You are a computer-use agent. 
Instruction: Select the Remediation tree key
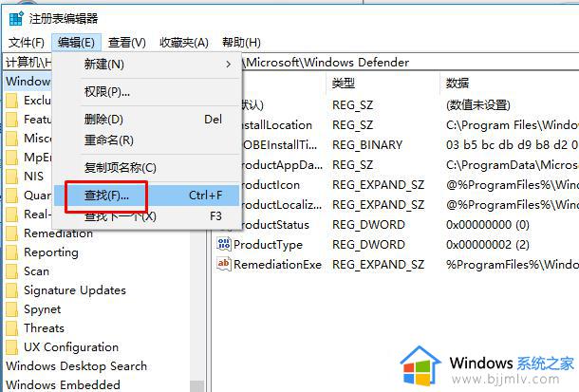(x=58, y=233)
